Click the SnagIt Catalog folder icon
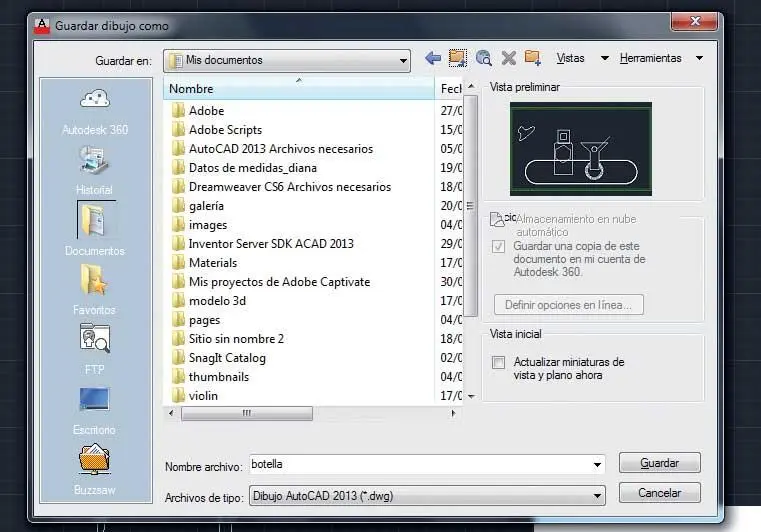Screen dimensions: 761x532 178,358
